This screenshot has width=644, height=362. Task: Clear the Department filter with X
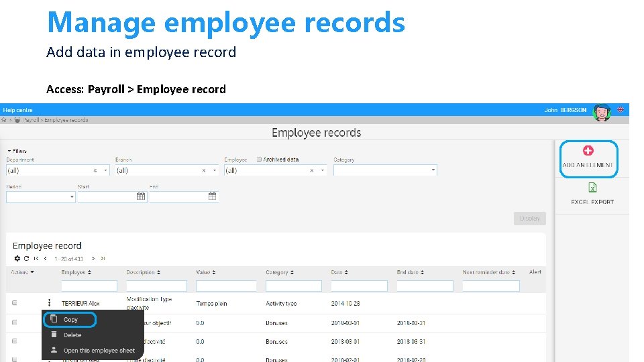(x=95, y=170)
